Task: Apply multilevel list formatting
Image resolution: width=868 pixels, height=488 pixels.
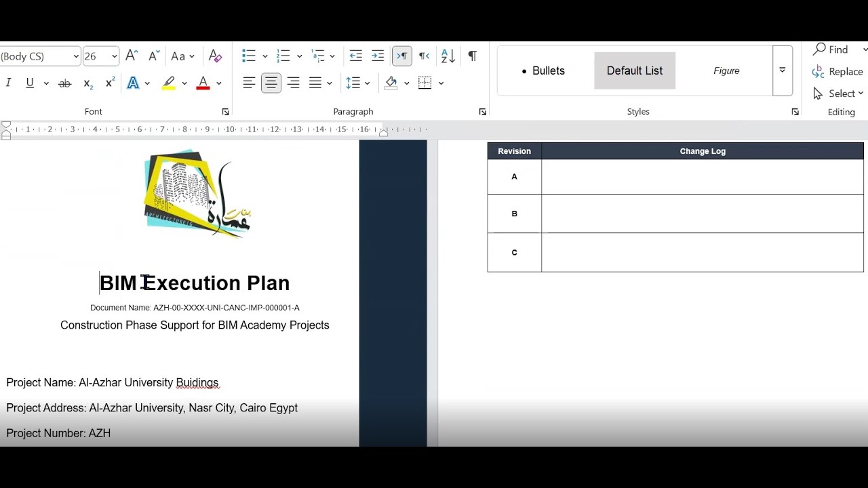Action: click(x=317, y=56)
